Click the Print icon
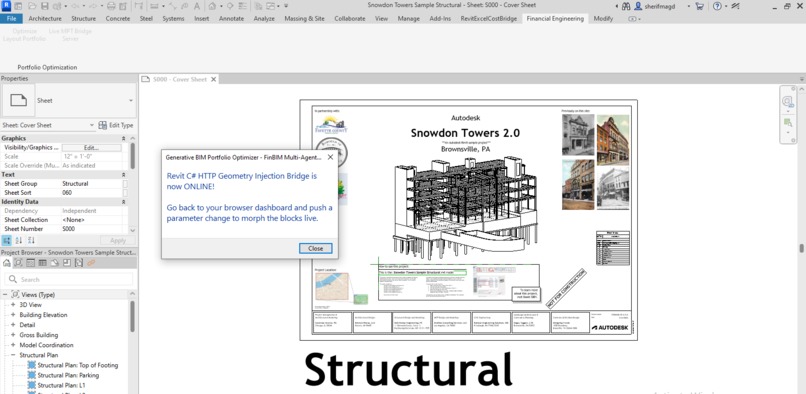The width and height of the screenshot is (806, 394). click(x=111, y=6)
